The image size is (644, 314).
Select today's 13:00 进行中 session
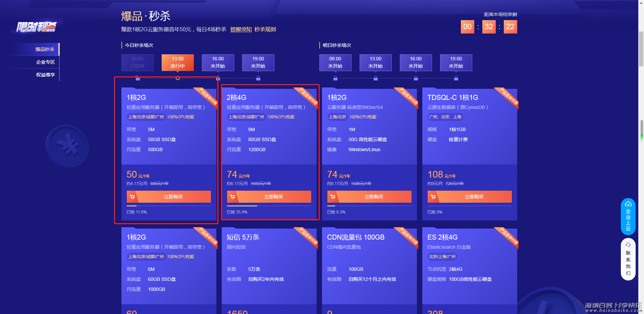click(177, 63)
